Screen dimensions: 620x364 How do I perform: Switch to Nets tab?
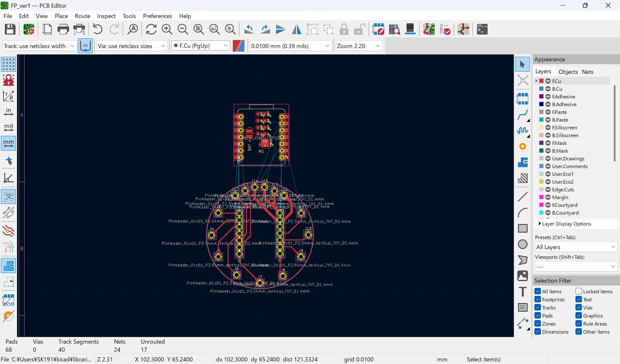(587, 72)
